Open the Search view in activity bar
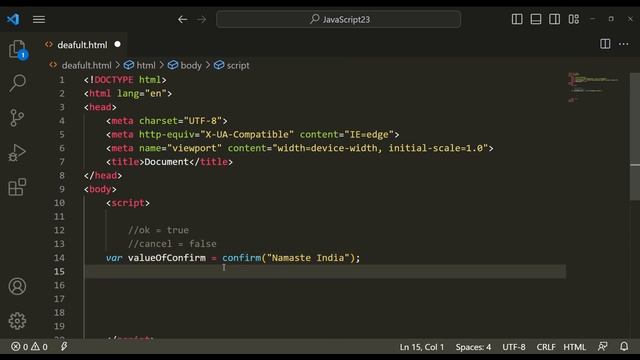The width and height of the screenshot is (640, 360). pyautogui.click(x=17, y=83)
